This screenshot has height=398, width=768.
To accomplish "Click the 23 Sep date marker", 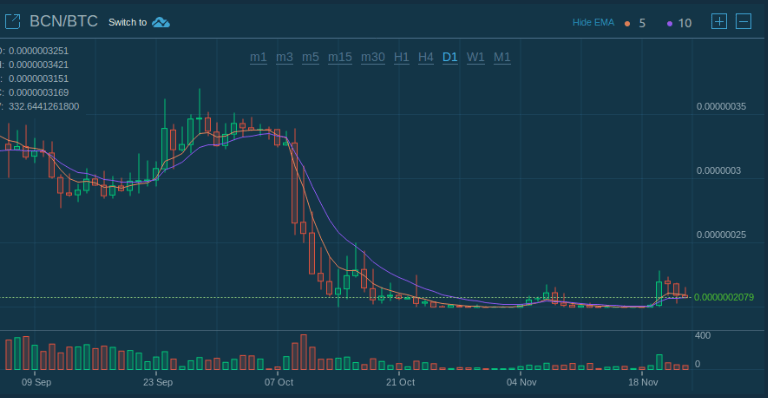I will [158, 382].
